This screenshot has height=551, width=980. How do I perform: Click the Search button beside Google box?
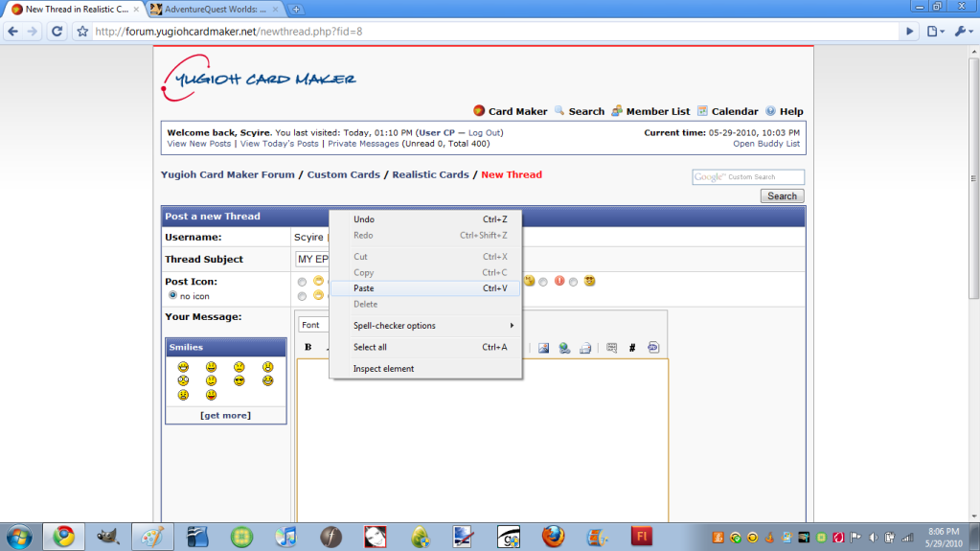pos(782,195)
